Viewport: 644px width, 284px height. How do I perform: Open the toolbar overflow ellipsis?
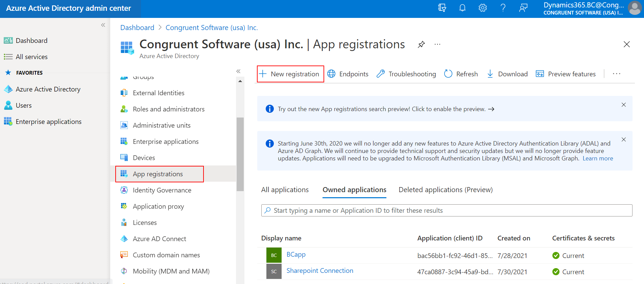coord(617,74)
